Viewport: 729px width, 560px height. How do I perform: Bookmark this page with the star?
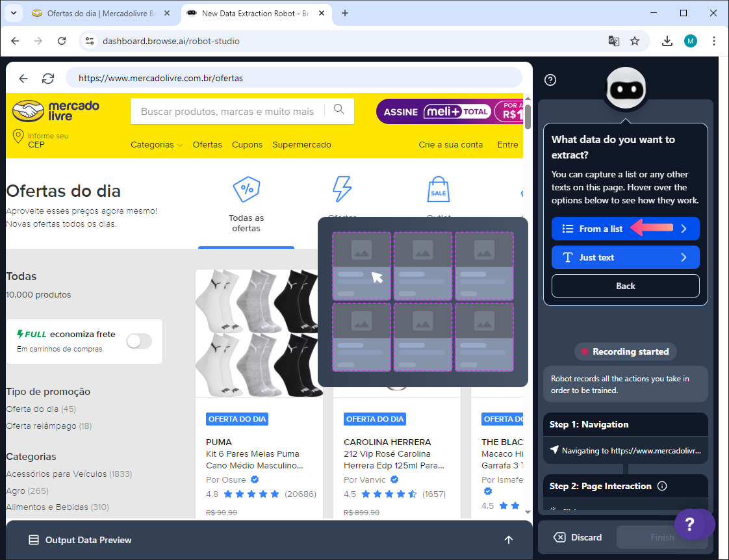[635, 41]
